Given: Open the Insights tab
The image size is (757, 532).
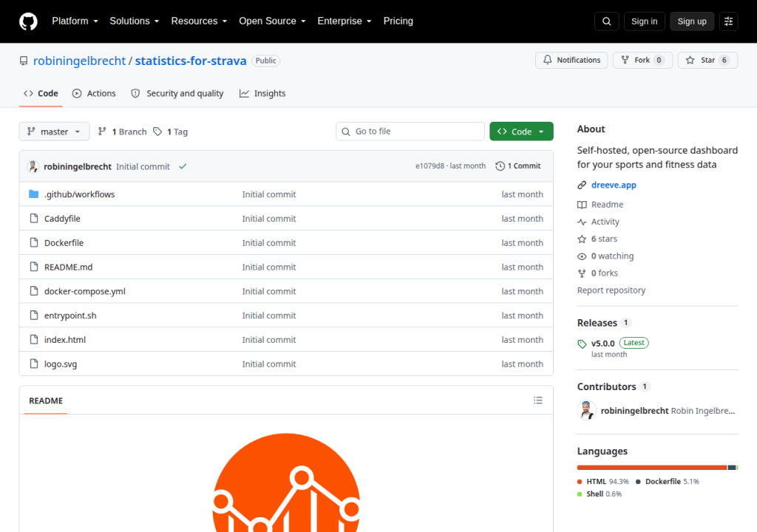Looking at the screenshot, I should [262, 93].
